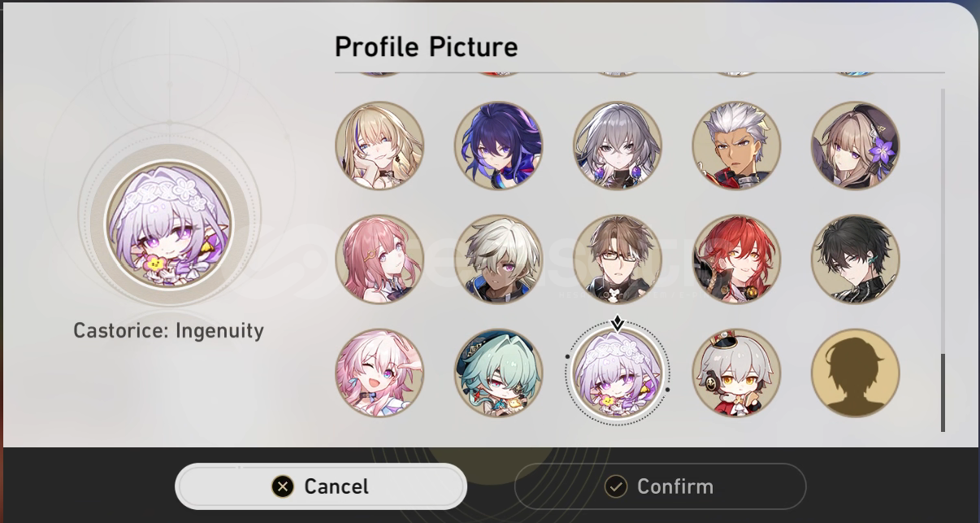Select the teal-haired chibi avatar with hat
The height and width of the screenshot is (523, 980).
point(498,373)
